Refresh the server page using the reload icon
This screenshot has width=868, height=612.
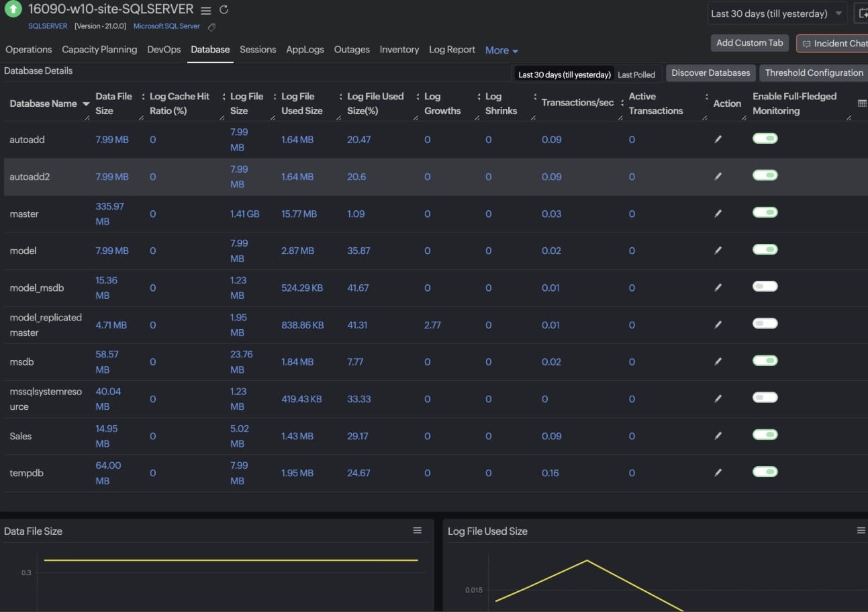224,9
